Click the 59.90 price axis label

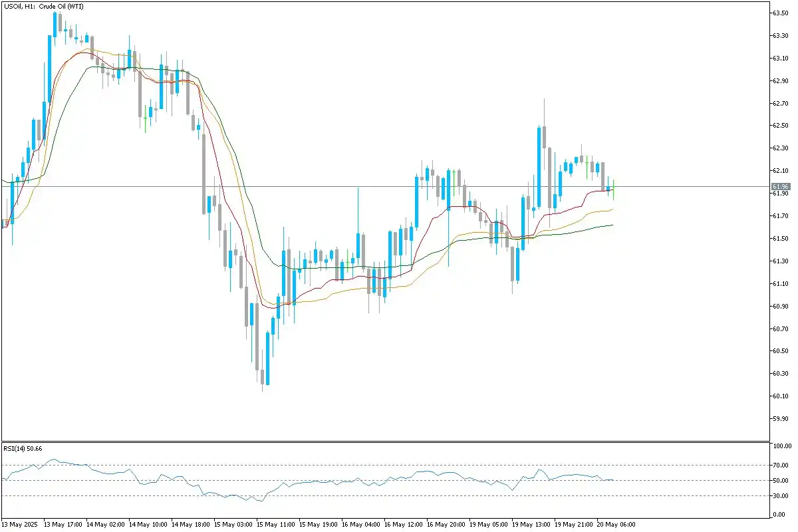780,419
